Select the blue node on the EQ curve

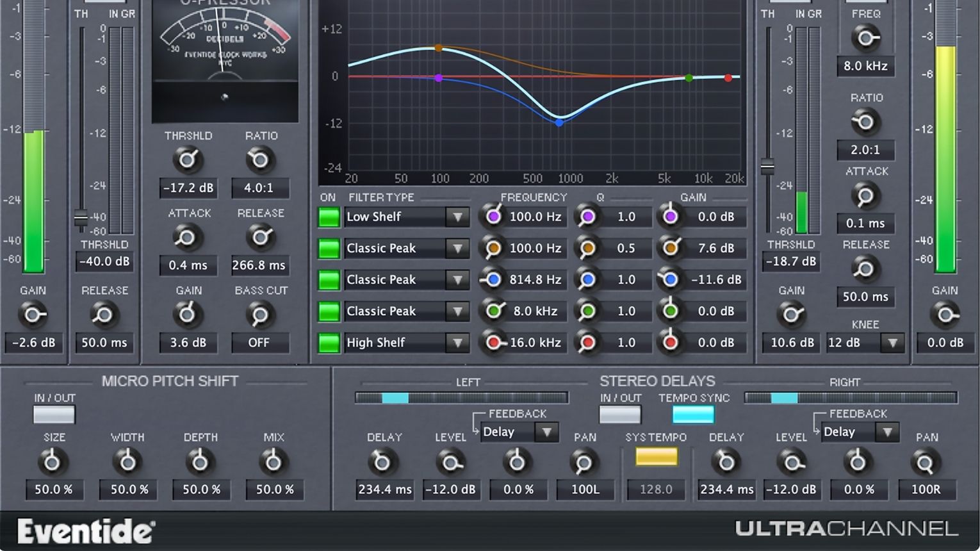(x=559, y=122)
